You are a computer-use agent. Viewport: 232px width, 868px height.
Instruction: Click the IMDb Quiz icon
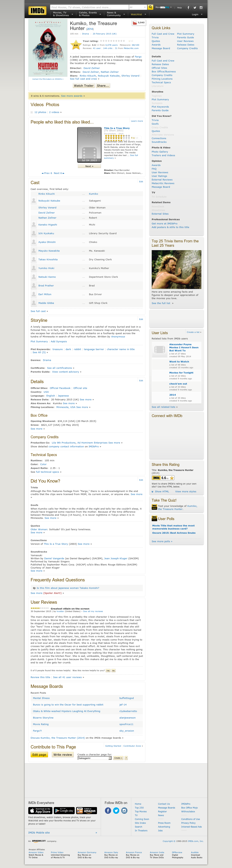coord(154,507)
